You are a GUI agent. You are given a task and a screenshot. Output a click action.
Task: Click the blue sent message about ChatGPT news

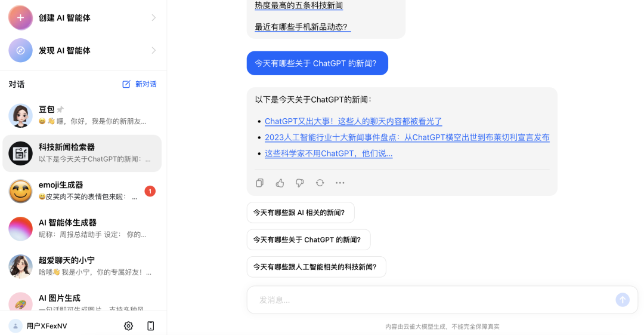click(317, 63)
